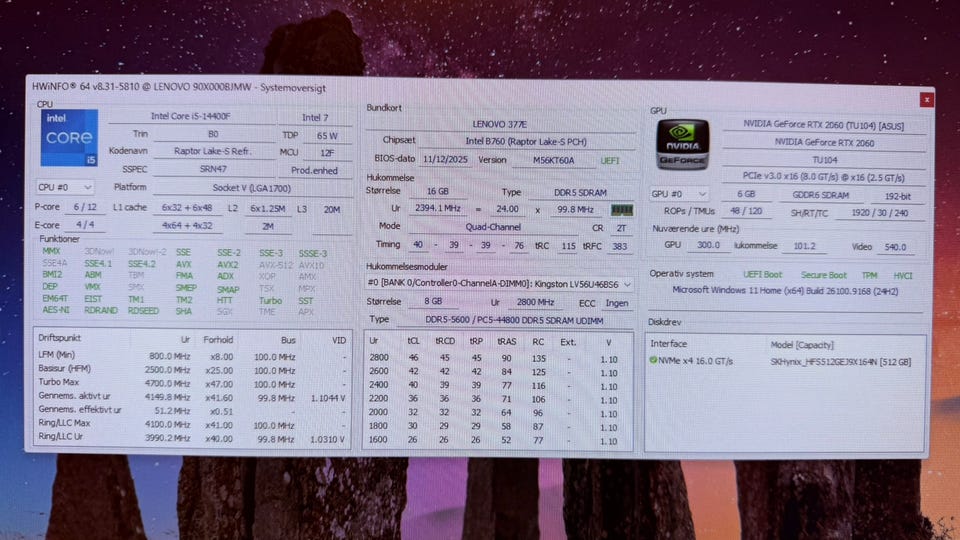The width and height of the screenshot is (960, 540).
Task: Click the Turbo feature label
Action: pos(270,301)
